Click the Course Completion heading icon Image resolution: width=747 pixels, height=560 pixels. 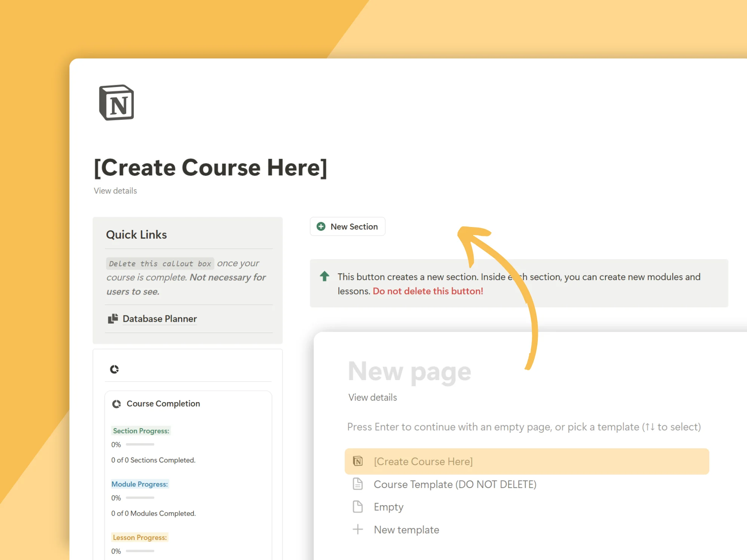pyautogui.click(x=117, y=404)
